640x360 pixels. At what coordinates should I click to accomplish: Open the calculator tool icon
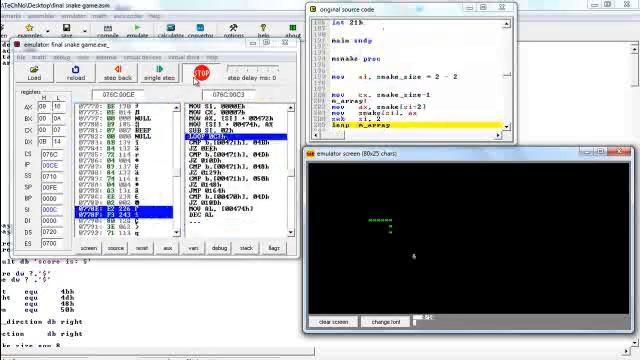[171, 27]
